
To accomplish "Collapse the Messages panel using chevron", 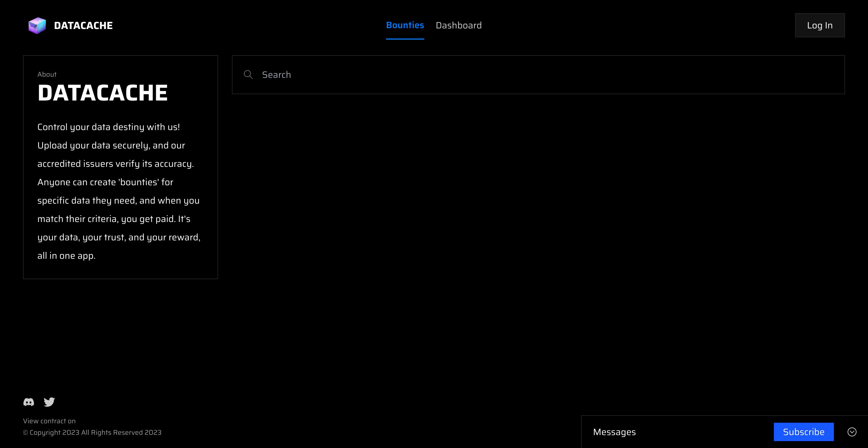I will pyautogui.click(x=852, y=432).
